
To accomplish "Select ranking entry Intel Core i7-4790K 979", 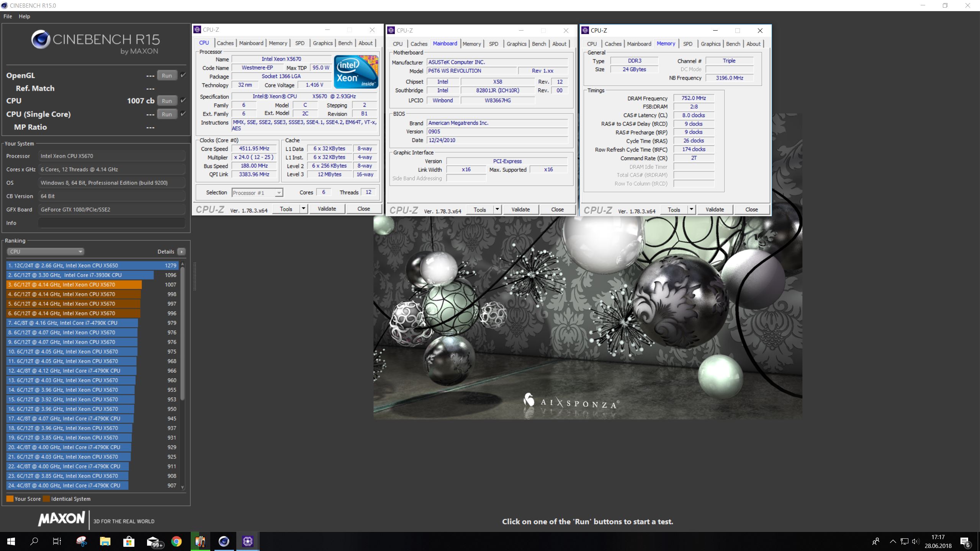I will tap(92, 323).
